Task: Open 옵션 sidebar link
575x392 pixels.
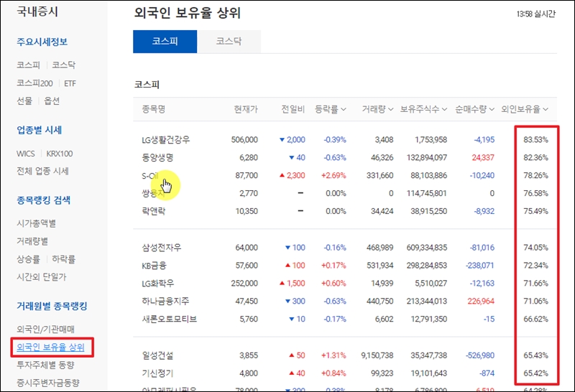Action: [52, 101]
